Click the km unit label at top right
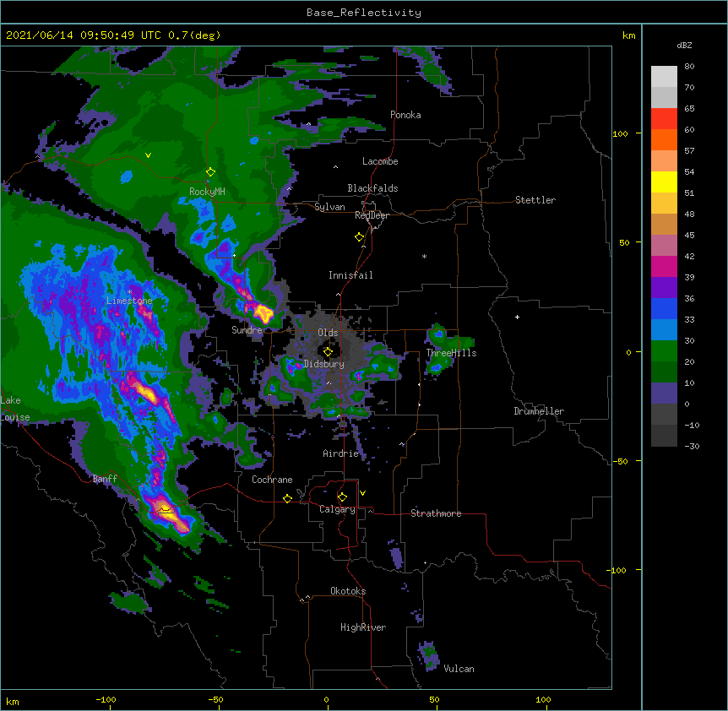This screenshot has height=711, width=728. [628, 35]
